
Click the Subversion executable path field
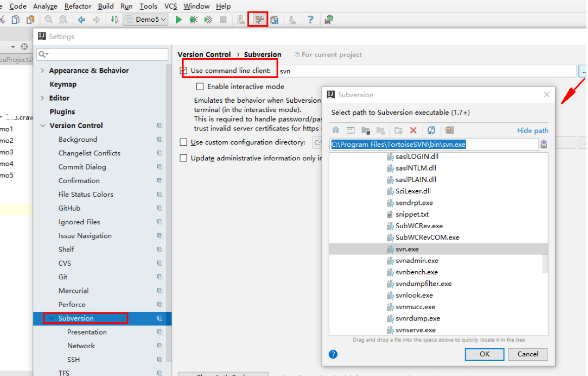434,144
